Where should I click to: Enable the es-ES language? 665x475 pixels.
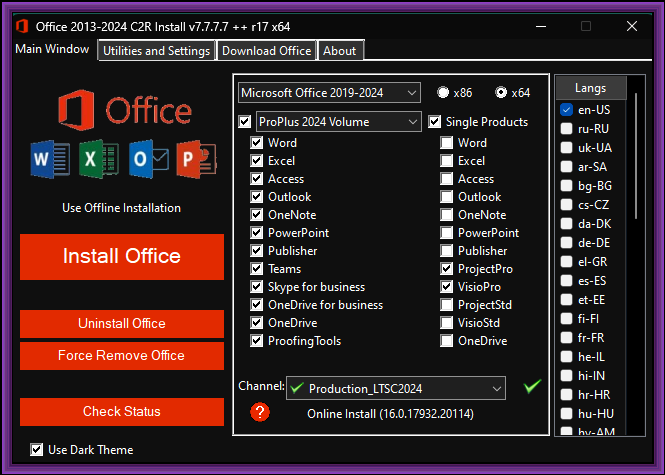(x=567, y=281)
